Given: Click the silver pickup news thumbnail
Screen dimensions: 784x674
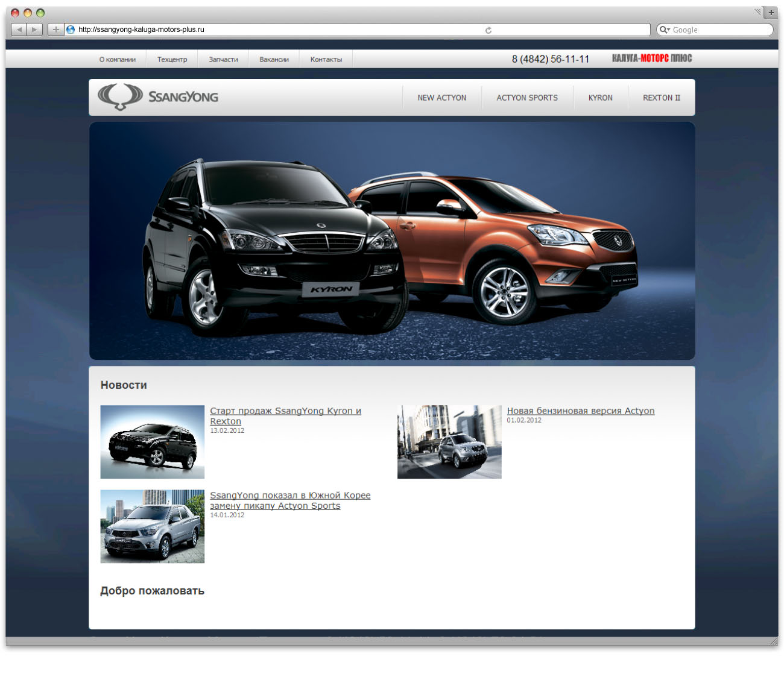Looking at the screenshot, I should [153, 526].
